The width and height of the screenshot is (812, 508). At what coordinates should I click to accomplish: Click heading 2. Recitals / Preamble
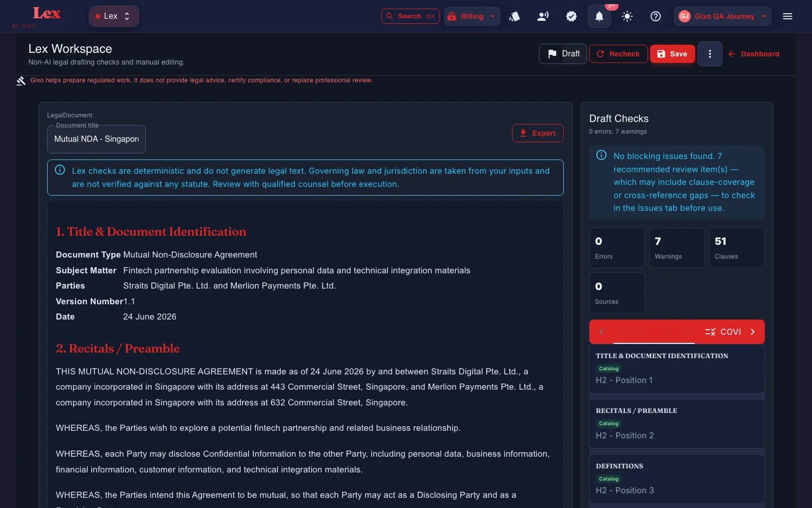coord(118,348)
